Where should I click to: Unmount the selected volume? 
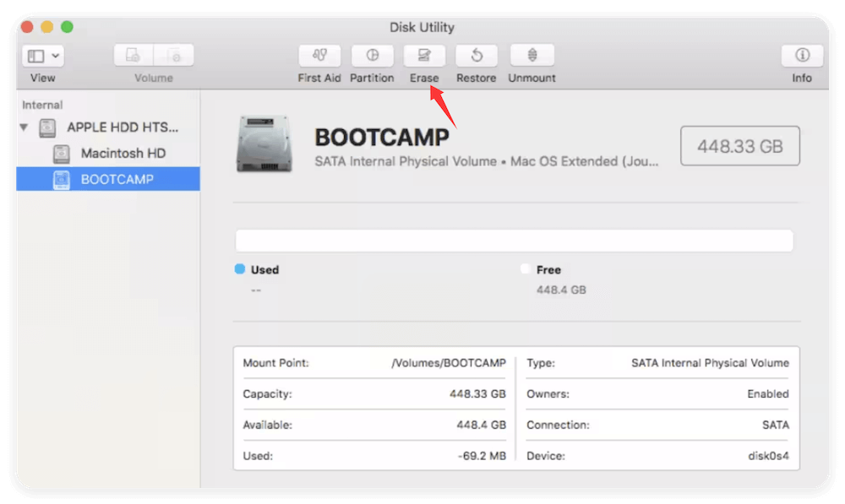[x=532, y=56]
